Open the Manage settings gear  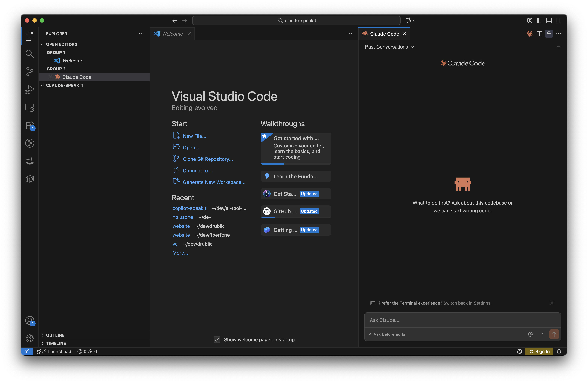coord(29,338)
